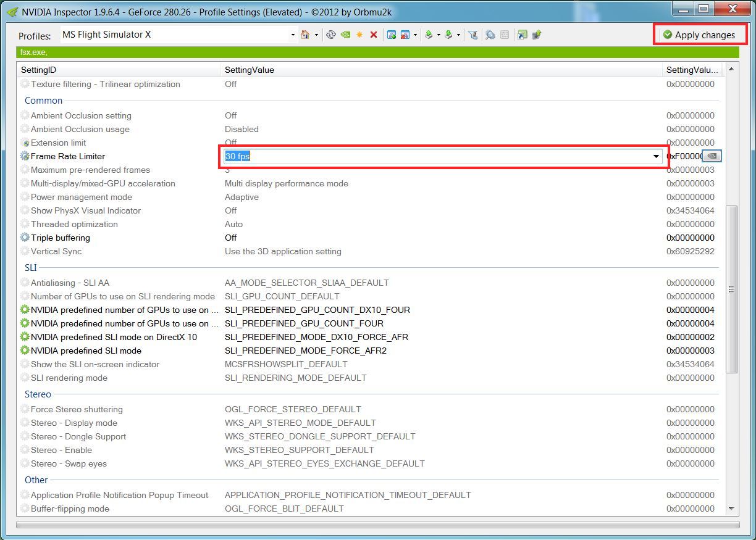Select the Threaded optimization setting row
This screenshot has height=540, width=756.
click(x=369, y=224)
